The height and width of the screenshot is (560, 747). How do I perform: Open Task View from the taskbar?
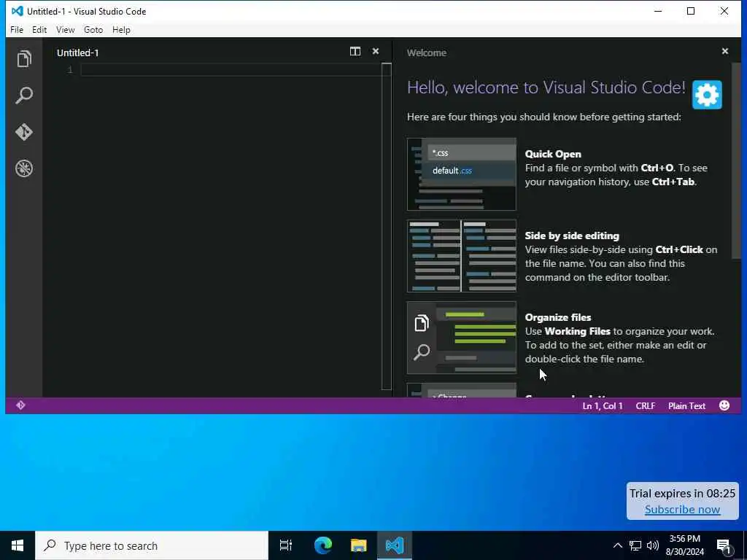[x=286, y=545]
